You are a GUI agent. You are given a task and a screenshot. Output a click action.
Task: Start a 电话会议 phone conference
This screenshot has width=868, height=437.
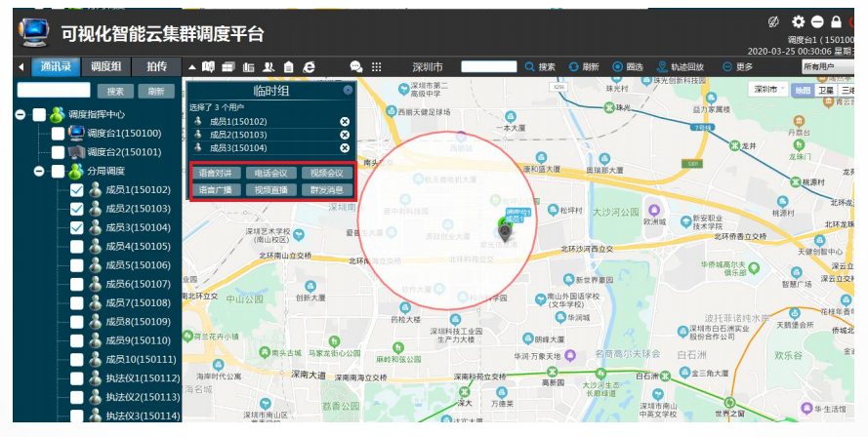[x=270, y=173]
